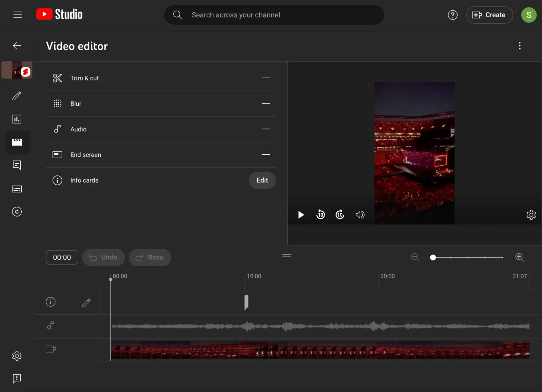Screen dimensions: 542x392
Task: Play the video preview
Action: [x=301, y=215]
